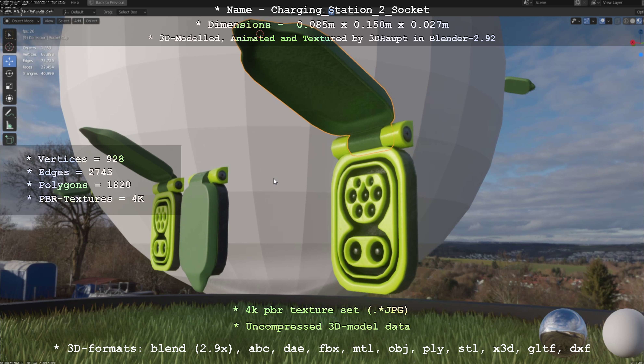Click the 'Collection | Socket-Cap' label
644x364 pixels.
[x=45, y=38]
